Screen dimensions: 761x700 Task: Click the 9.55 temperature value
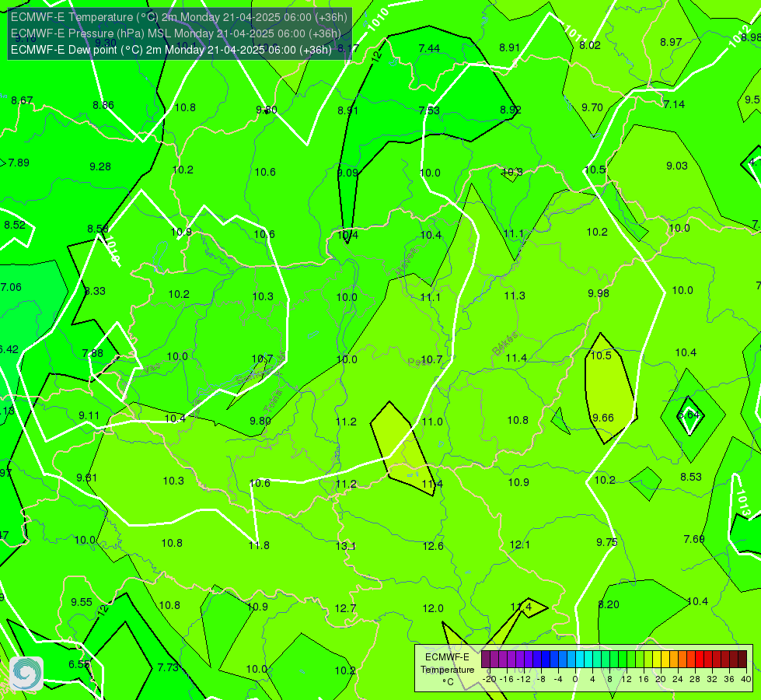pos(82,602)
